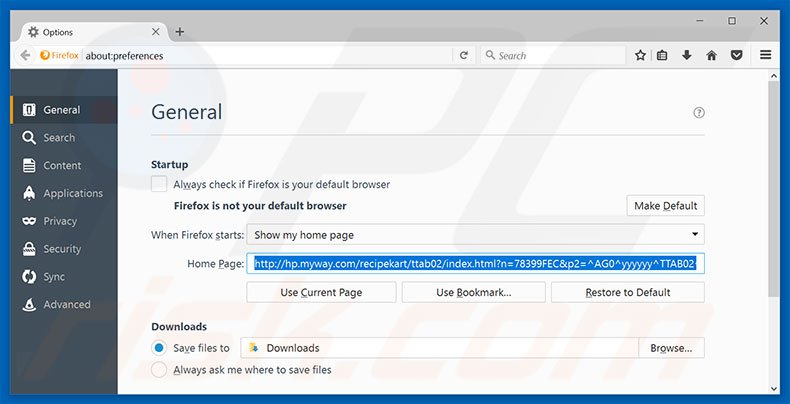This screenshot has height=404, width=790.
Task: Select the Save files to radio button
Action: pos(159,348)
